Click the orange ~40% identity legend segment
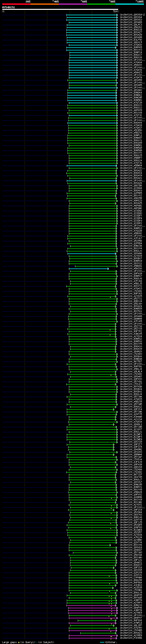The image size is (146, 644). pos(45,4)
